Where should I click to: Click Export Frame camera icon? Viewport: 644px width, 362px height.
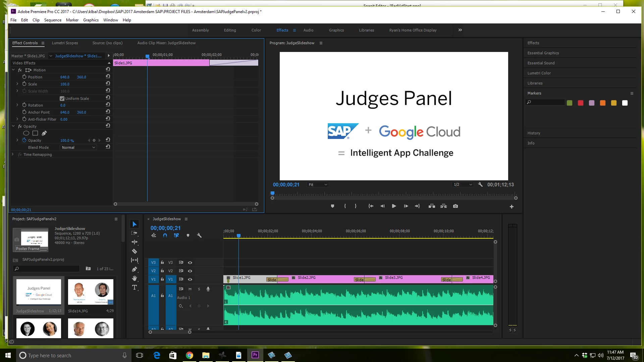pos(455,206)
